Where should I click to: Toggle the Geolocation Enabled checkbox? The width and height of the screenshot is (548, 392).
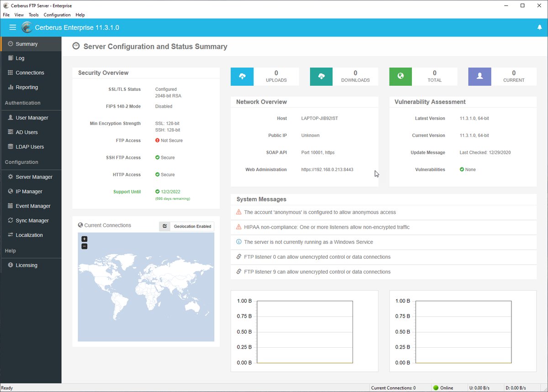[164, 226]
